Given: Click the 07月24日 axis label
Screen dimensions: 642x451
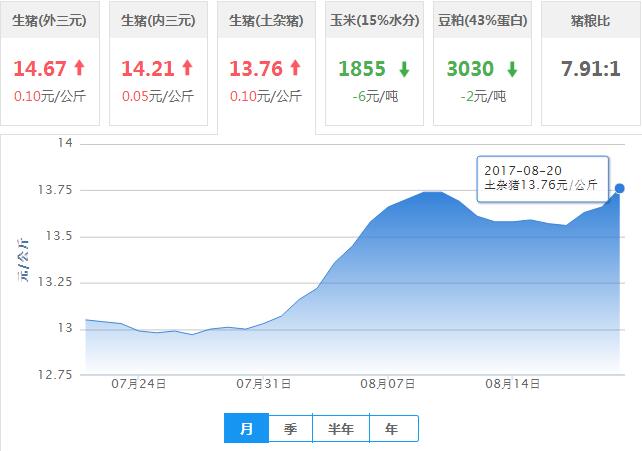Looking at the screenshot, I should pyautogui.click(x=139, y=384).
